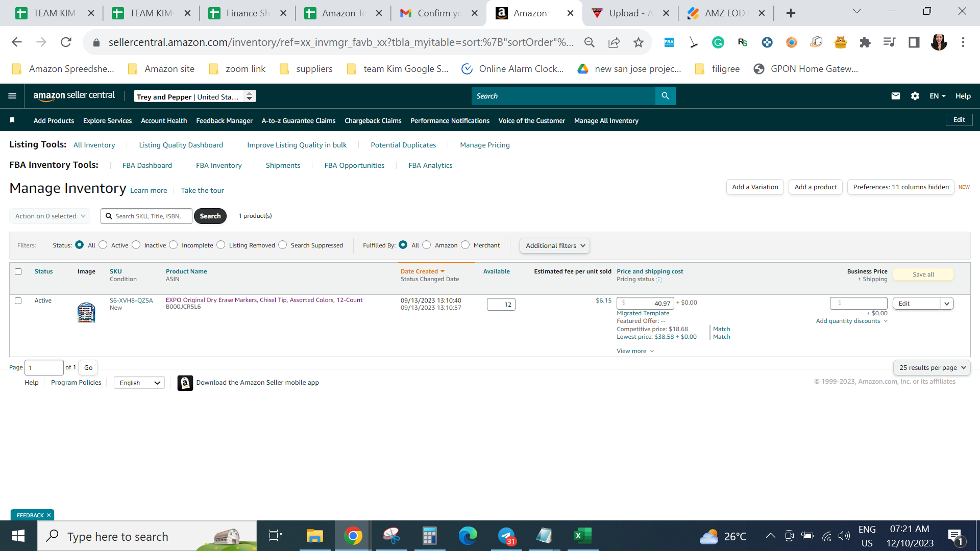Select the Incomplete status radio button
980x551 pixels.
[x=174, y=245]
